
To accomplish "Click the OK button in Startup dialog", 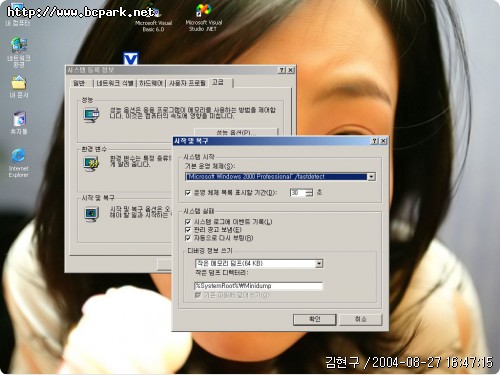I will 314,319.
